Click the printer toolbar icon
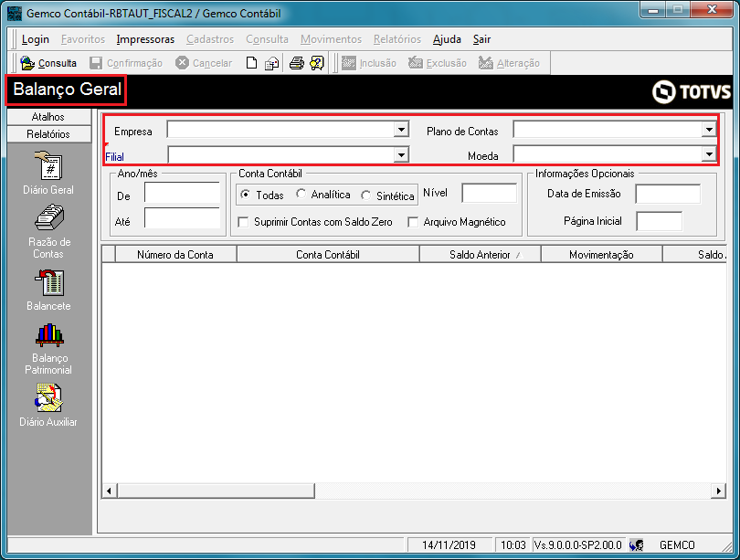 point(296,63)
